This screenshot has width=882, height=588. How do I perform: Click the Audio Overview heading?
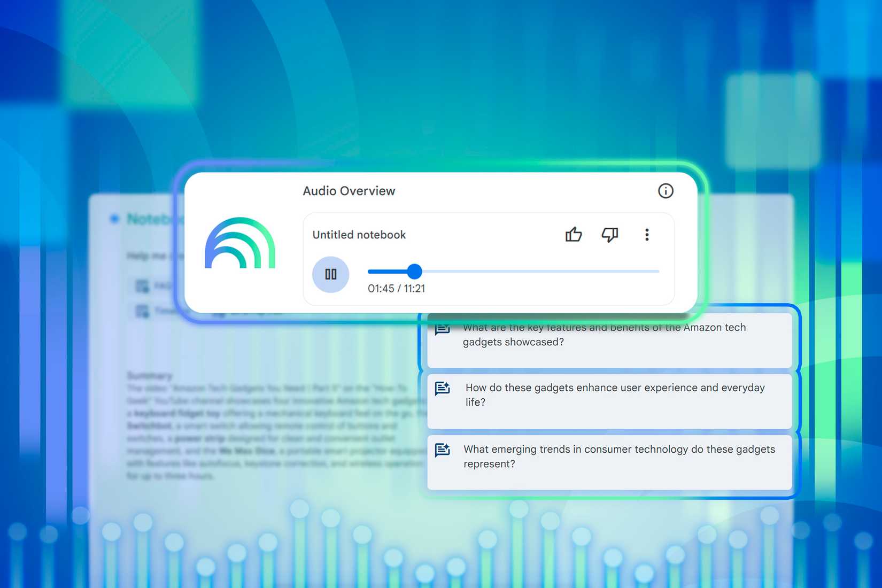(x=349, y=191)
